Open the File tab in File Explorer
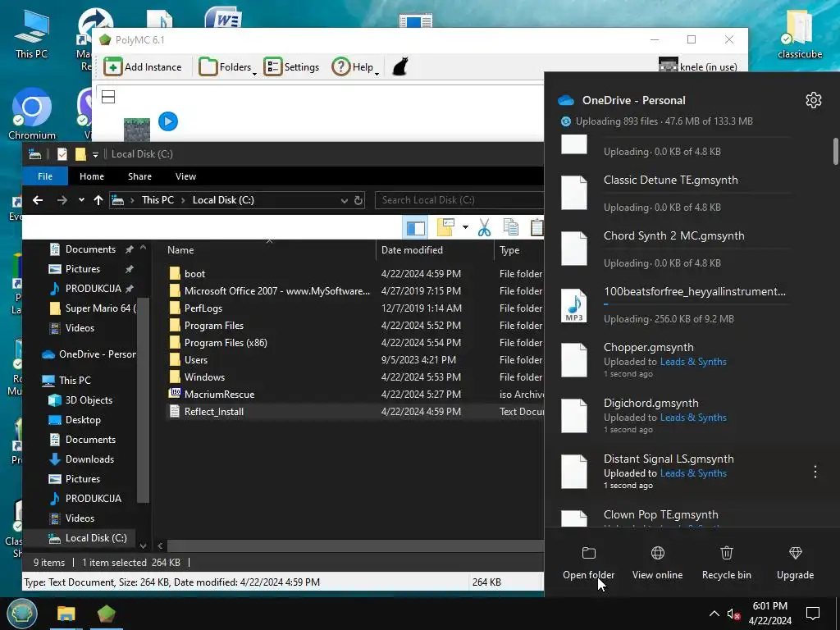 click(45, 176)
